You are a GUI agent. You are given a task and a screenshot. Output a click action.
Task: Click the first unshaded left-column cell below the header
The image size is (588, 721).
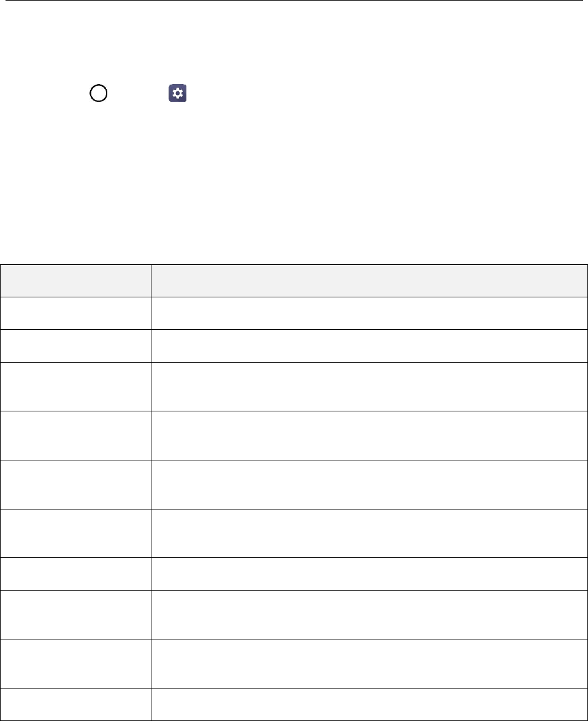(76, 313)
